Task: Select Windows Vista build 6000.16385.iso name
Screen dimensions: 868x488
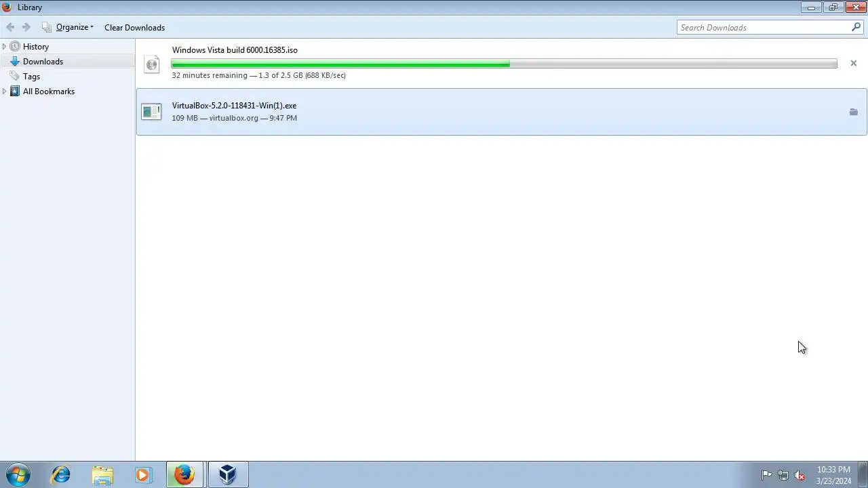Action: pyautogui.click(x=235, y=50)
